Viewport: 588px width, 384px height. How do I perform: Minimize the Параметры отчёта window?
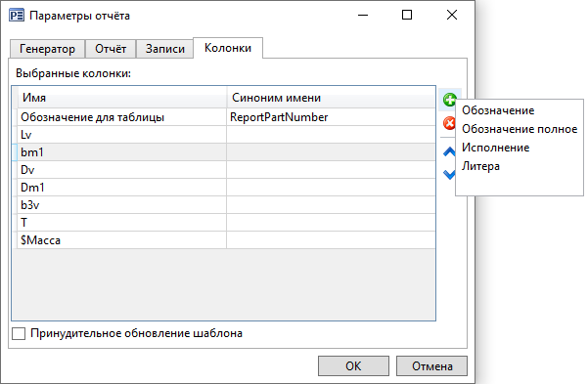click(363, 15)
